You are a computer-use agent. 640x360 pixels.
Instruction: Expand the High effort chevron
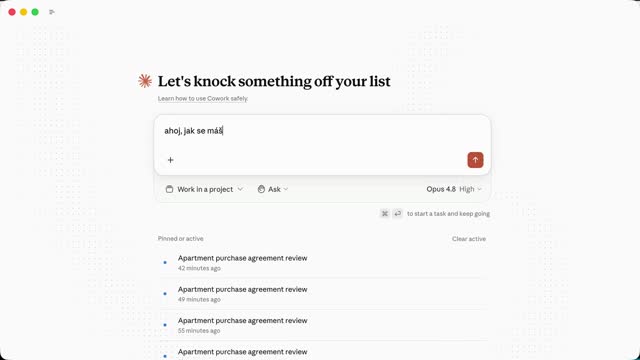point(480,189)
